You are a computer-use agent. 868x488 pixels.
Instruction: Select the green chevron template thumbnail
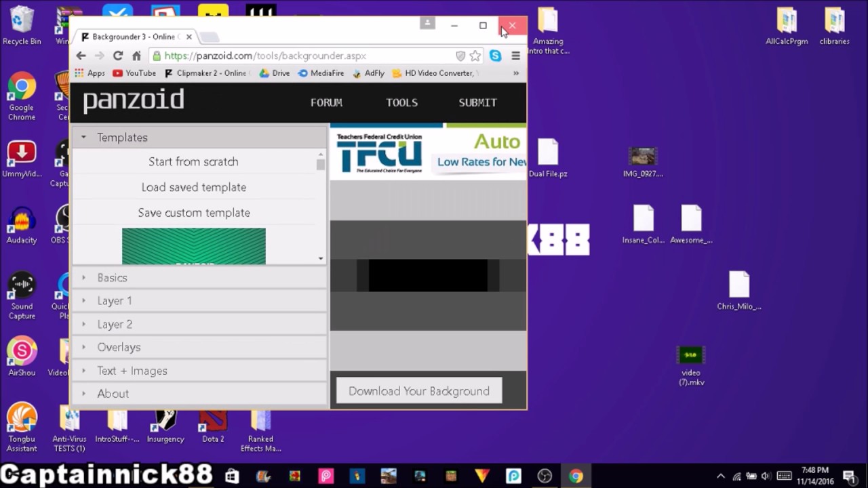[194, 246]
